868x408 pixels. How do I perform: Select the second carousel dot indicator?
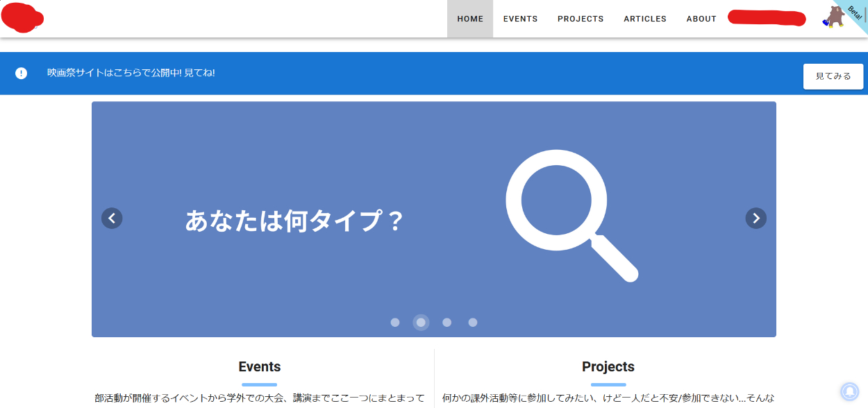coord(421,322)
